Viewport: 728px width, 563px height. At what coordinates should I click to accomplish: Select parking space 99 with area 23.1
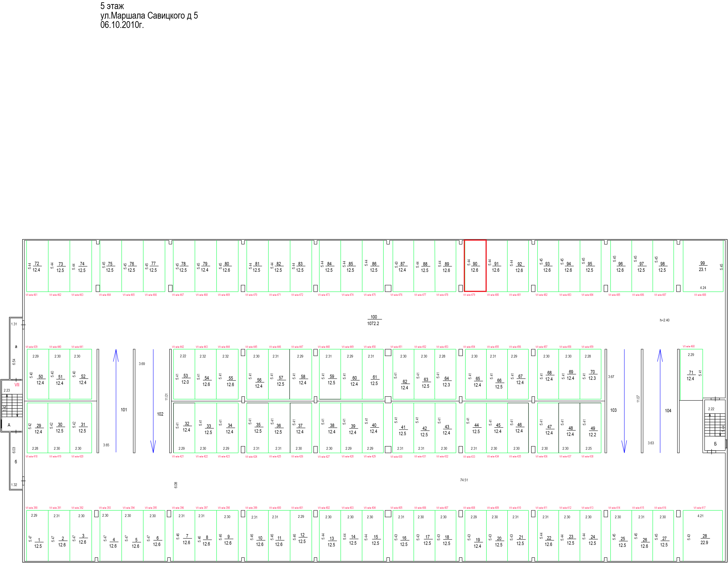703,266
